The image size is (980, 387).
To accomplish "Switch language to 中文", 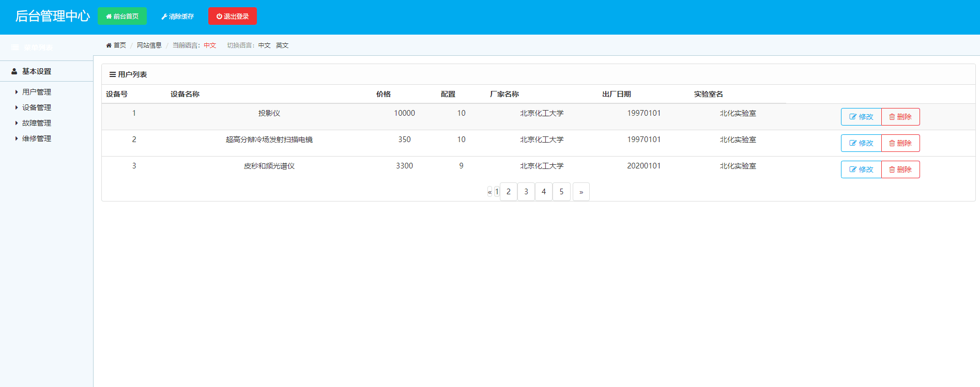I will (265, 45).
